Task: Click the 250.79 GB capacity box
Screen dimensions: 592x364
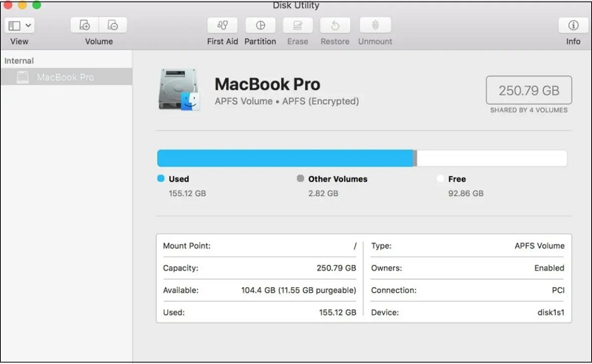Action: 528,90
